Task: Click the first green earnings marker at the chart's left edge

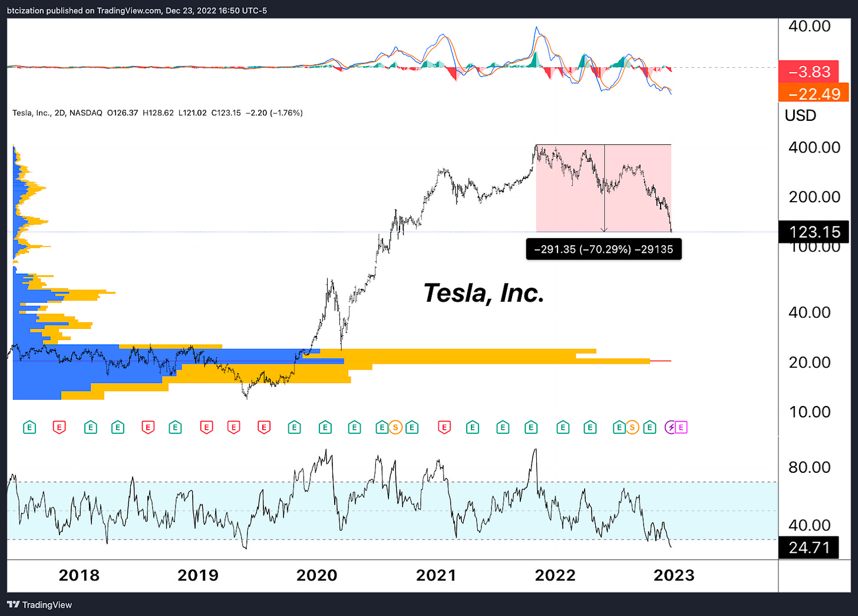Action: (x=29, y=427)
